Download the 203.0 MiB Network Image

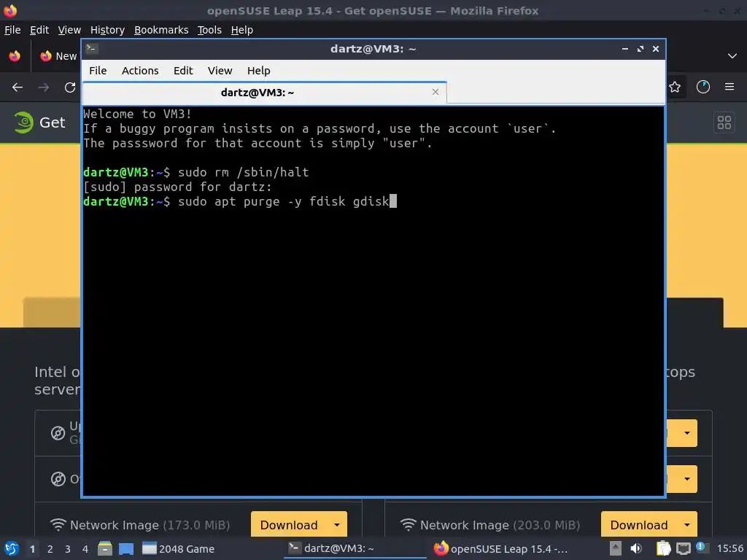click(x=639, y=525)
